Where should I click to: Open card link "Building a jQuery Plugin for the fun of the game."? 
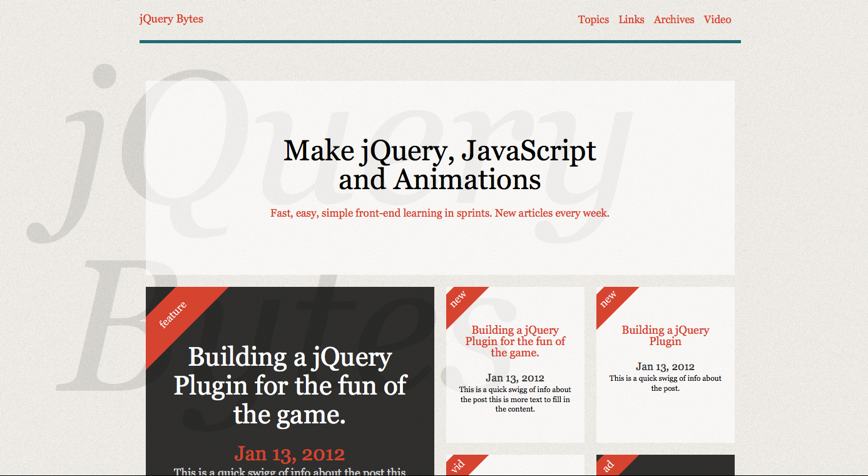click(515, 341)
